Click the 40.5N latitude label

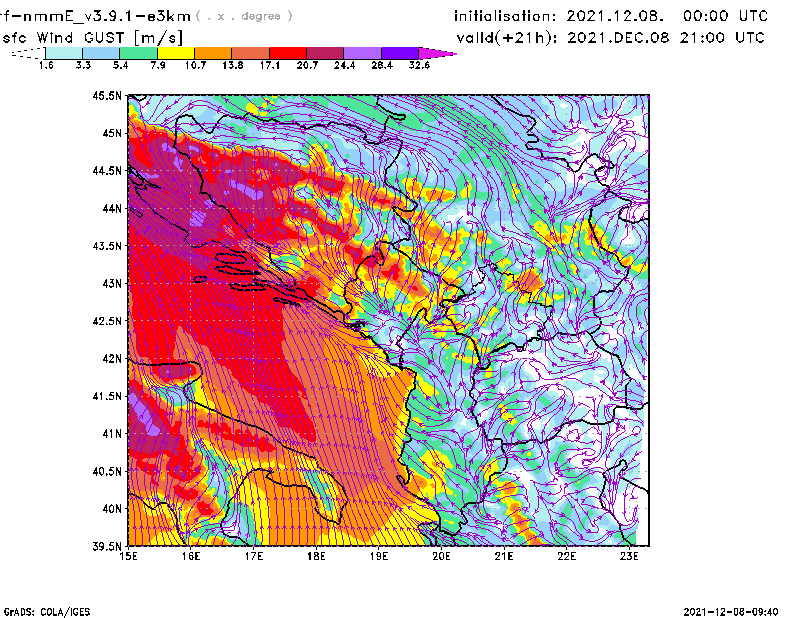pos(107,472)
